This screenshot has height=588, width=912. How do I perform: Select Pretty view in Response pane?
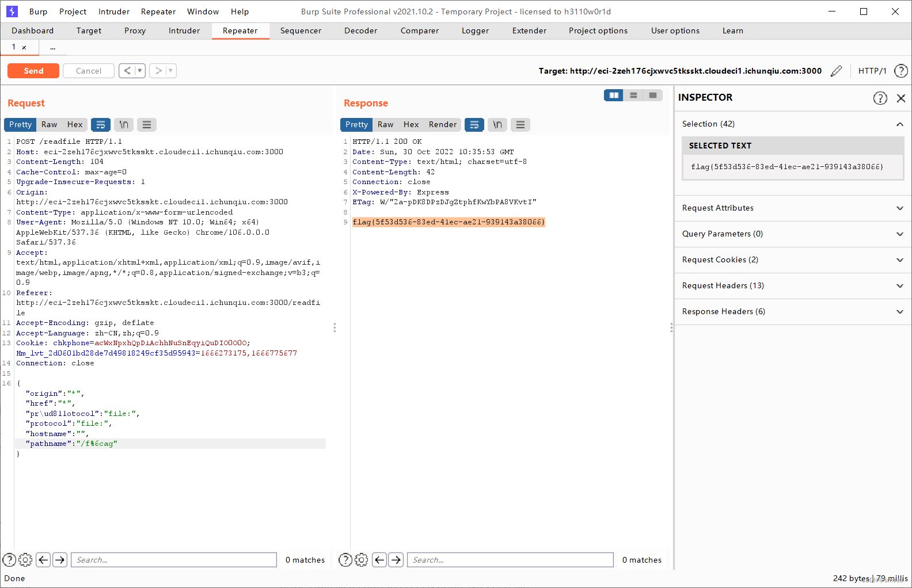click(357, 124)
